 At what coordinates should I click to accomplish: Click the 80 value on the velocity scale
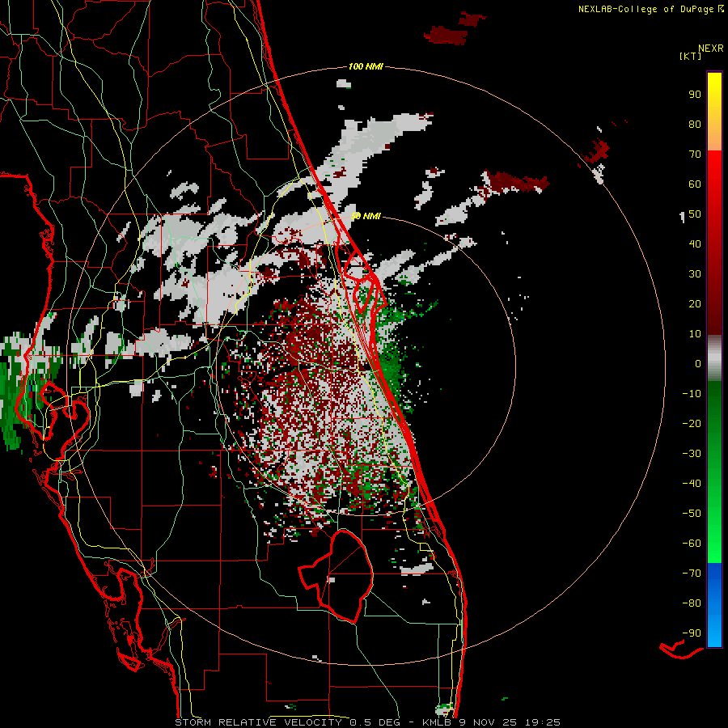point(695,124)
